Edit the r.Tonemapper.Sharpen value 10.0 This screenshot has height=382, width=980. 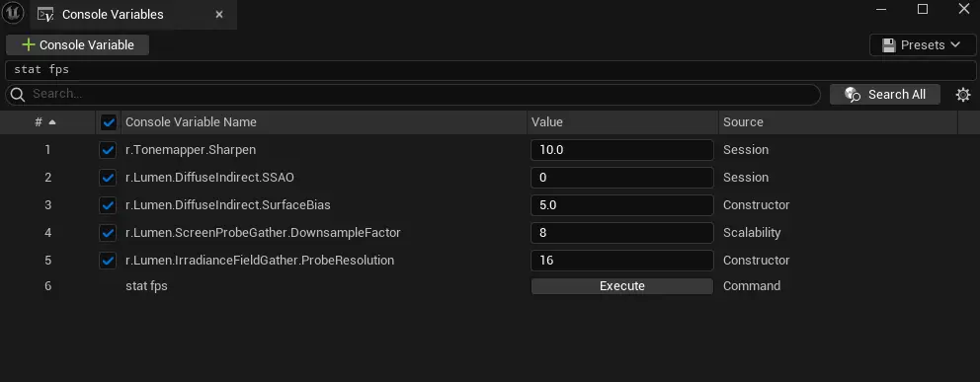coord(621,150)
